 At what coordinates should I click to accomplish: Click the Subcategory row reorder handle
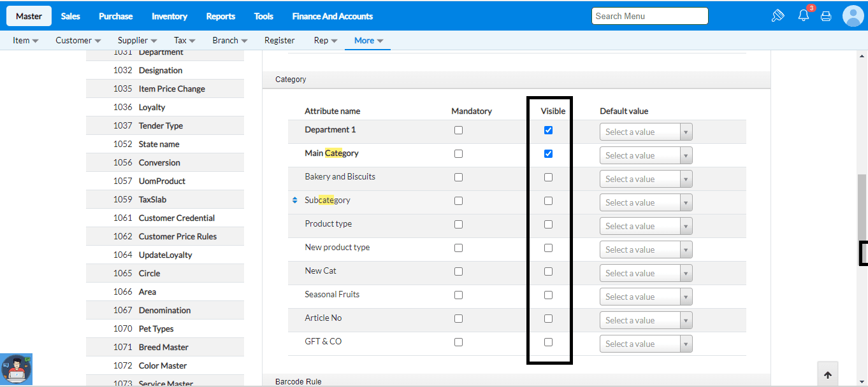(294, 201)
